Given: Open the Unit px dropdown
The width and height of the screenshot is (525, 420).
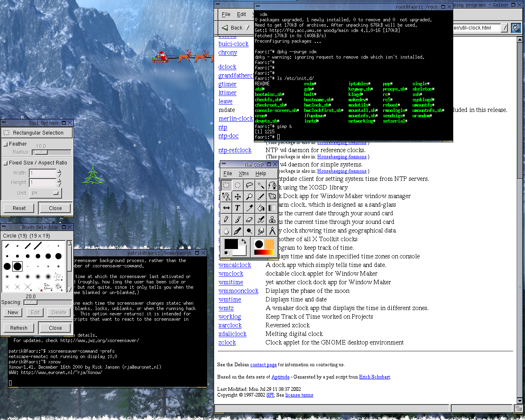Looking at the screenshot, I should tap(45, 193).
